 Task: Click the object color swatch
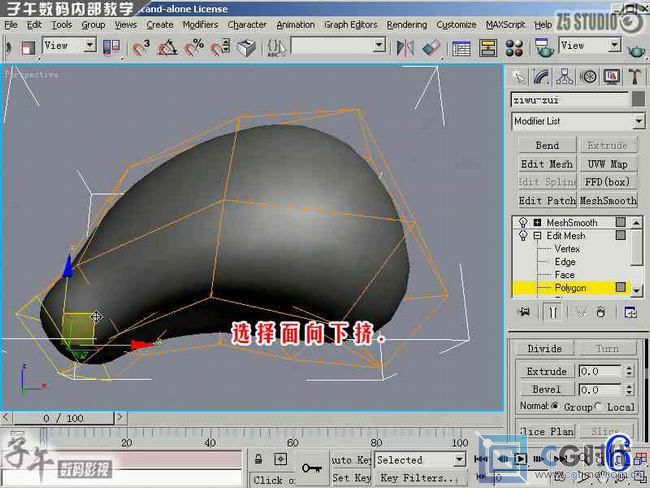click(x=638, y=99)
